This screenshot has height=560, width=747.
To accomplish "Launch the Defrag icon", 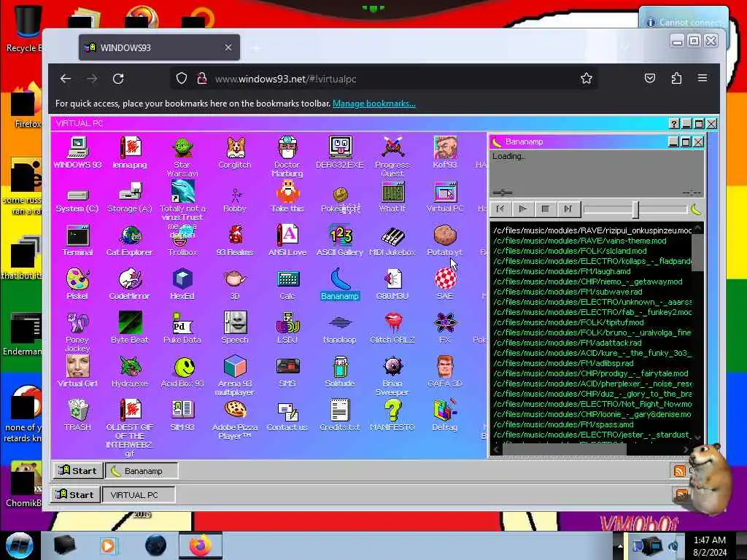I will tap(445, 415).
